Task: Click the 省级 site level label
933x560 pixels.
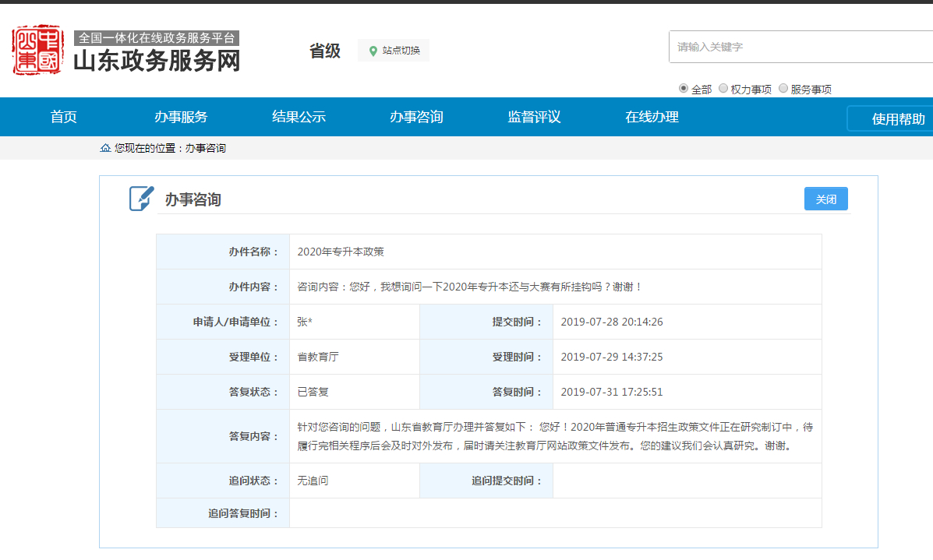Action: [x=325, y=50]
